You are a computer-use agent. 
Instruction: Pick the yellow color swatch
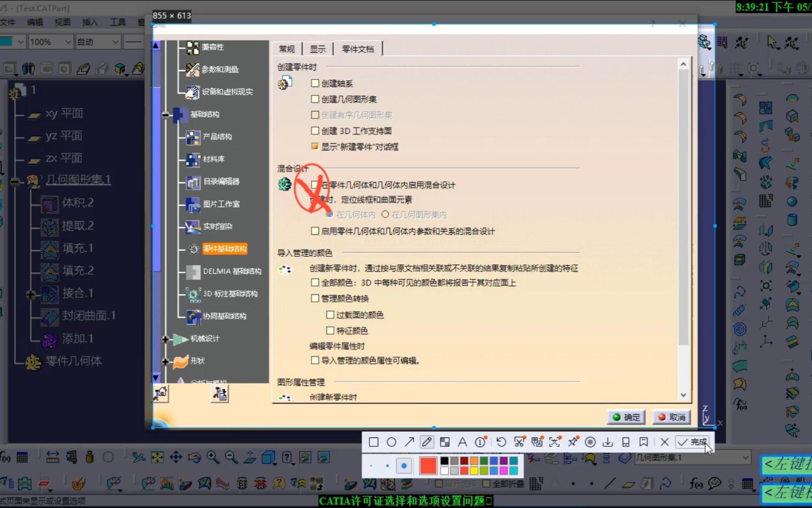pos(474,470)
